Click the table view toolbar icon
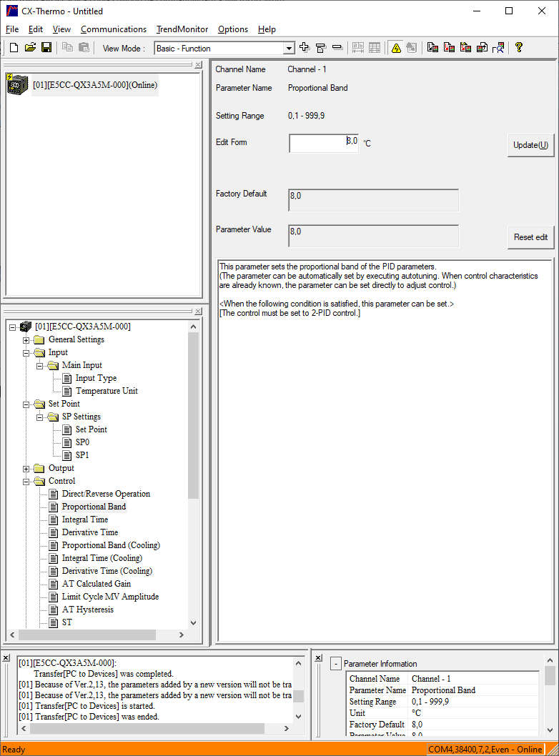 [x=375, y=47]
